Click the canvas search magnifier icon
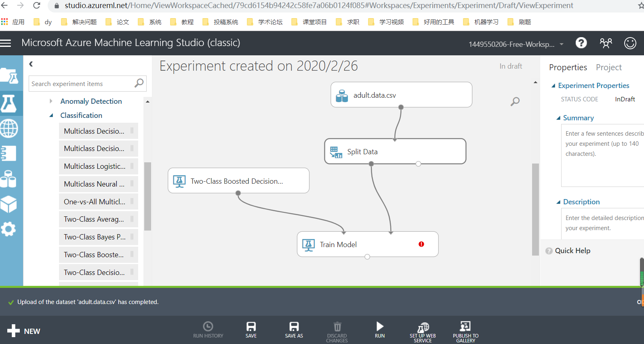644x344 pixels. coord(515,101)
